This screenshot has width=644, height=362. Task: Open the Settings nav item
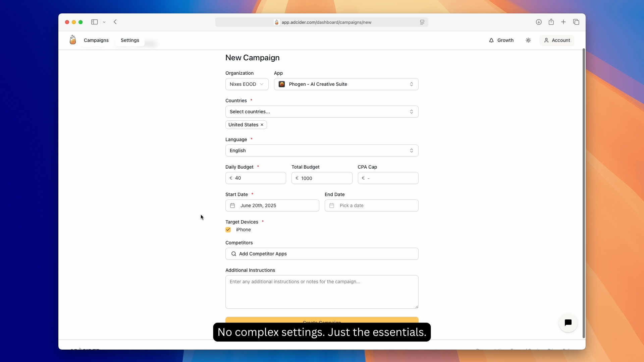pos(130,40)
